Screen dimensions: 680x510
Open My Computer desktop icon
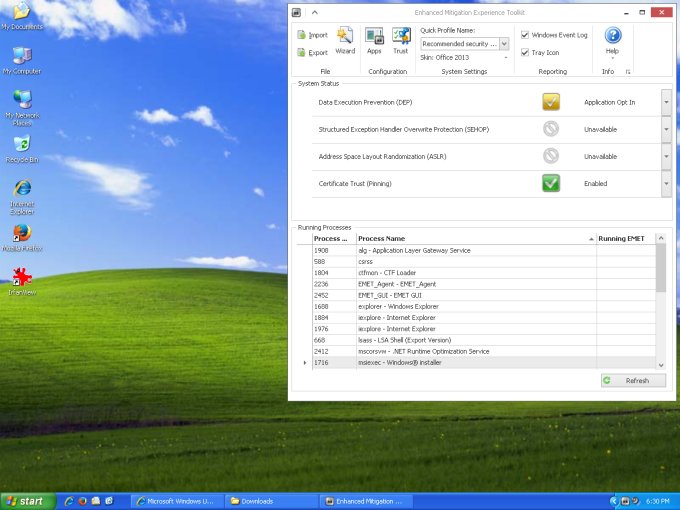22,61
